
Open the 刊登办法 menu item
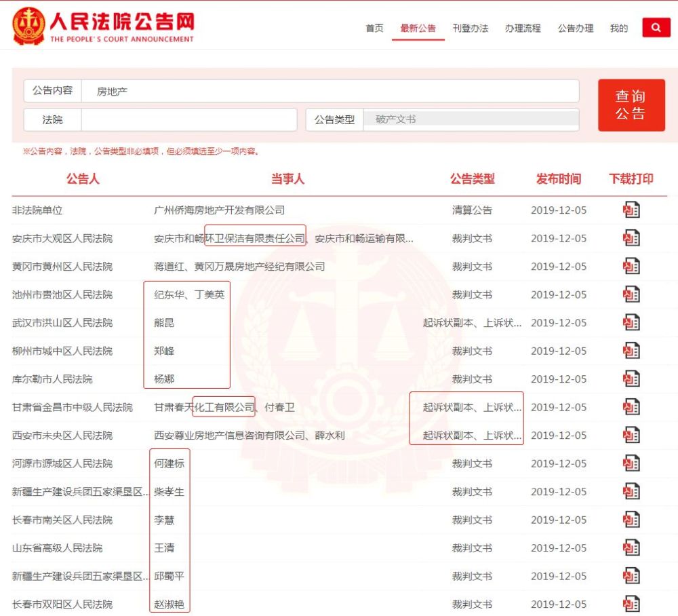[471, 28]
